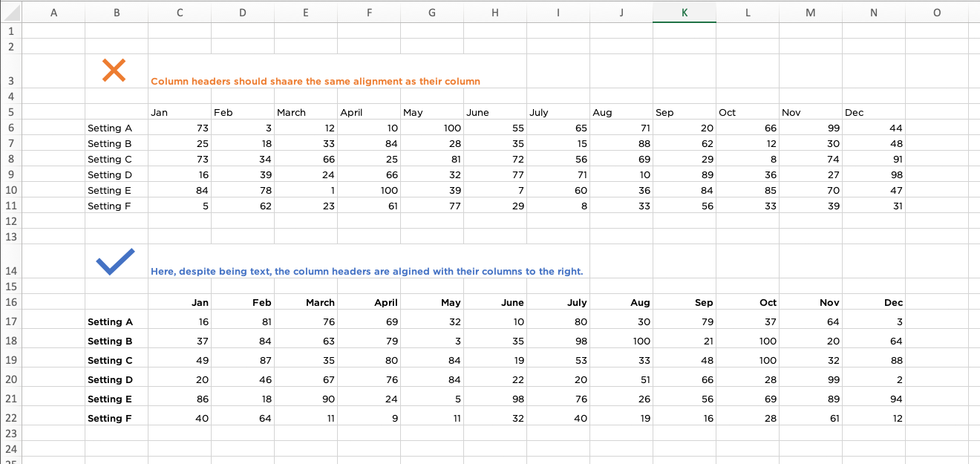Click bold 'Setting E' label in row 21
The width and height of the screenshot is (980, 464).
pyautogui.click(x=110, y=399)
